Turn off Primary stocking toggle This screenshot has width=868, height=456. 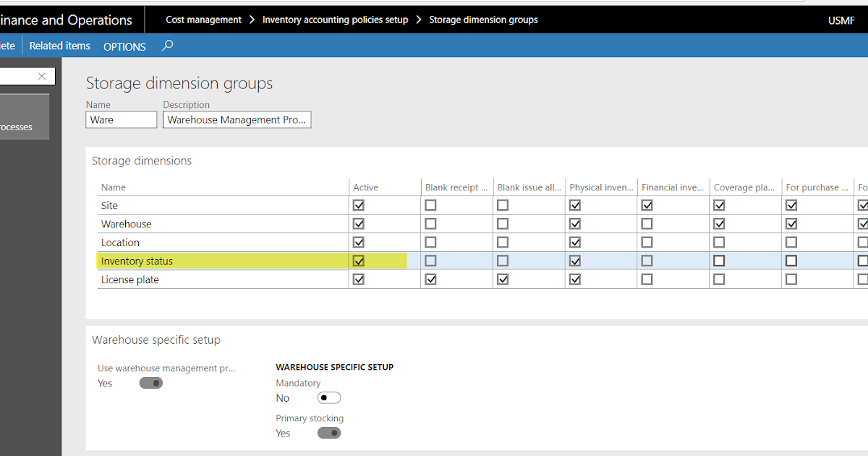329,433
